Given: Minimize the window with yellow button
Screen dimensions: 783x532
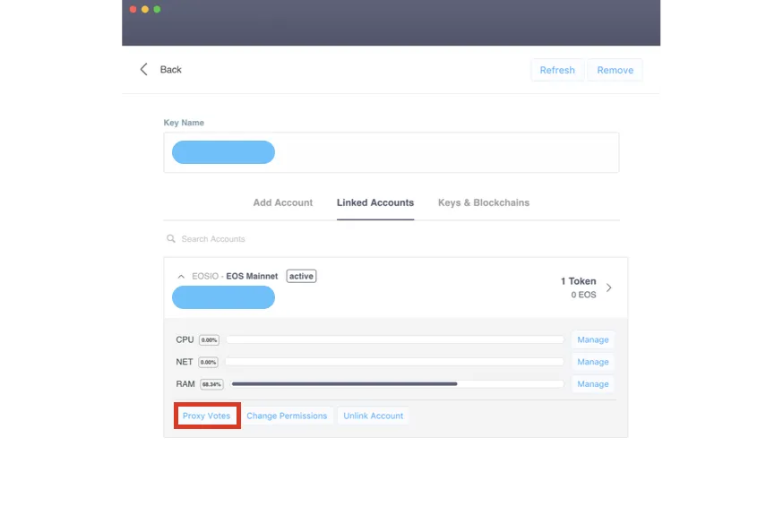Looking at the screenshot, I should (x=145, y=10).
